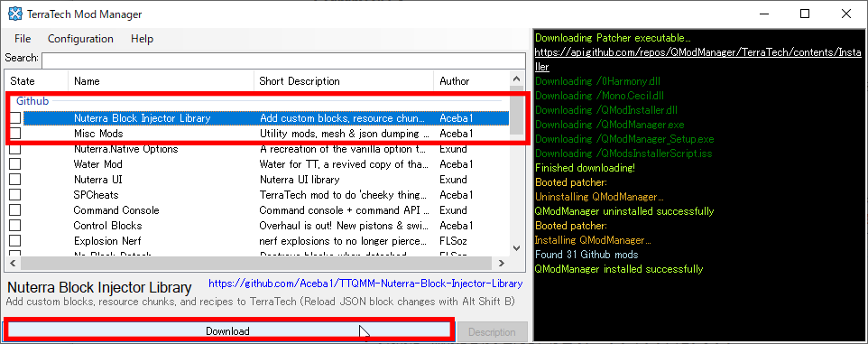Open the Configuration menu

pyautogui.click(x=80, y=39)
